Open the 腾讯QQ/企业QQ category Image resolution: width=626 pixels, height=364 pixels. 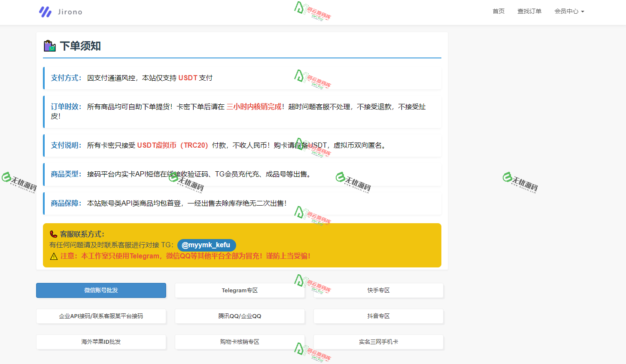click(x=240, y=316)
